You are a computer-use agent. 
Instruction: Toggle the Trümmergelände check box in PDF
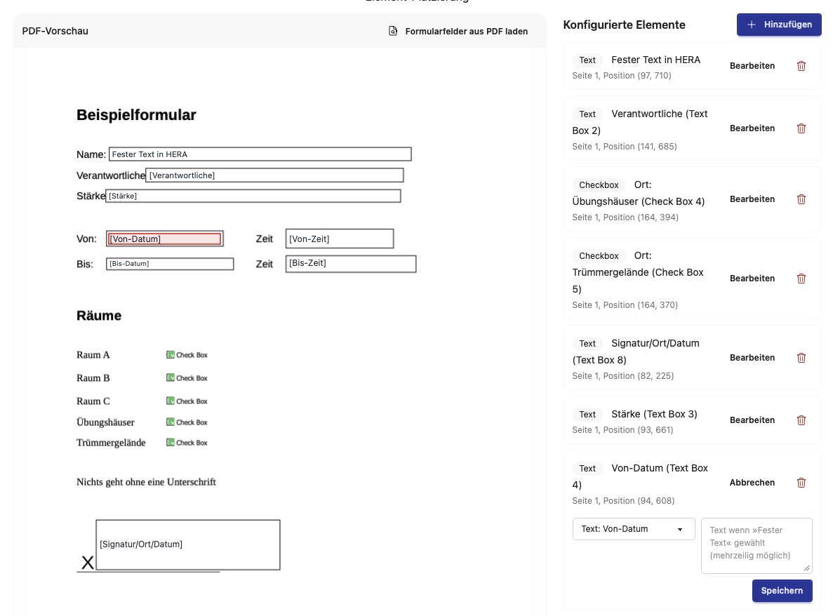(171, 443)
